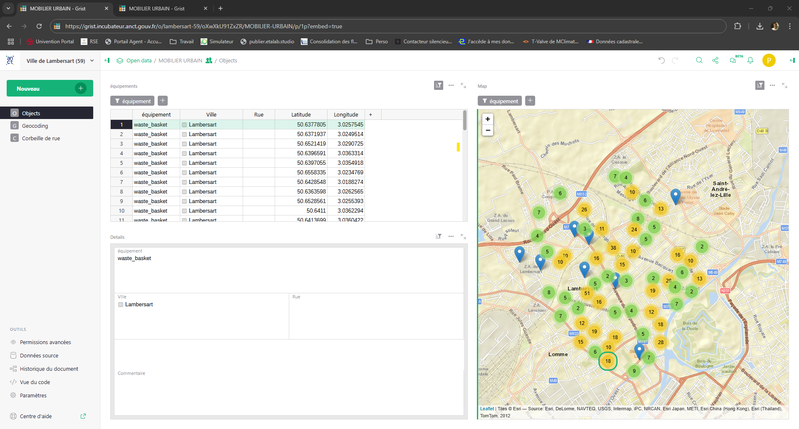Open the Nouveau add-new dropdown button
Viewport: 799px width, 429px height.
(49, 88)
